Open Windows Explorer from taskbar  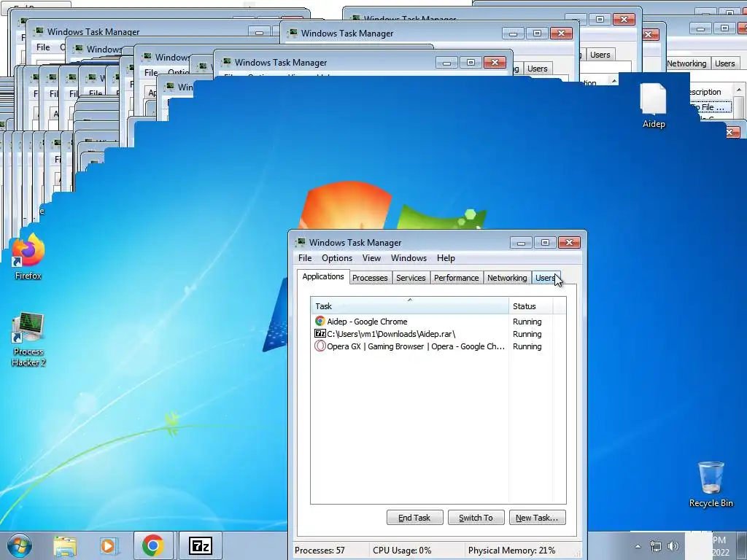[65, 545]
